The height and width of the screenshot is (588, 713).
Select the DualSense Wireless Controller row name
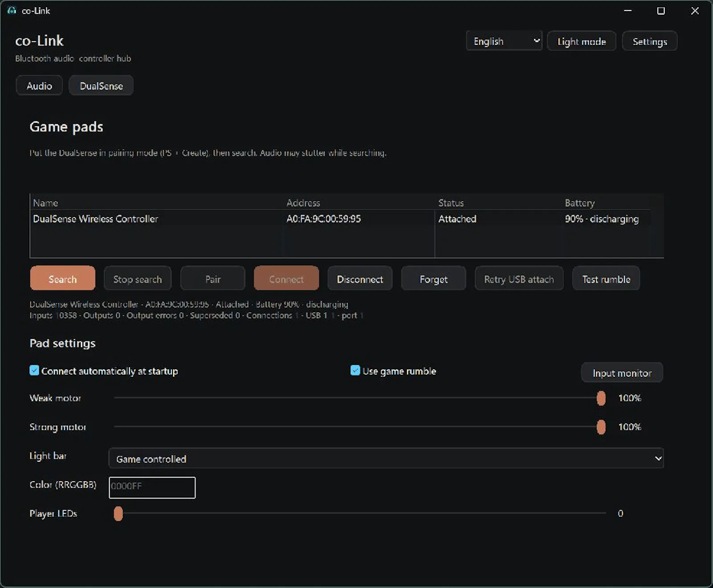(x=95, y=219)
